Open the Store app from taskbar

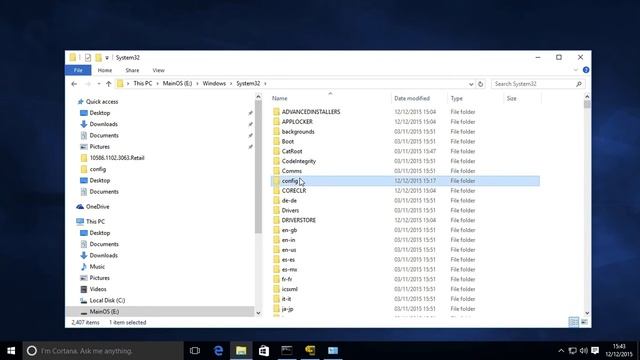pos(264,351)
